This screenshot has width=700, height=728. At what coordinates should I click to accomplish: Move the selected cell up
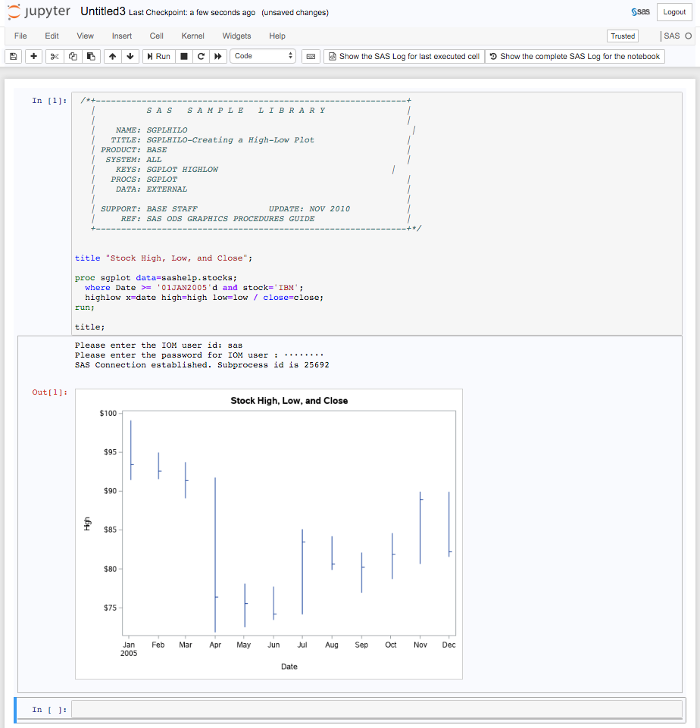[x=112, y=56]
